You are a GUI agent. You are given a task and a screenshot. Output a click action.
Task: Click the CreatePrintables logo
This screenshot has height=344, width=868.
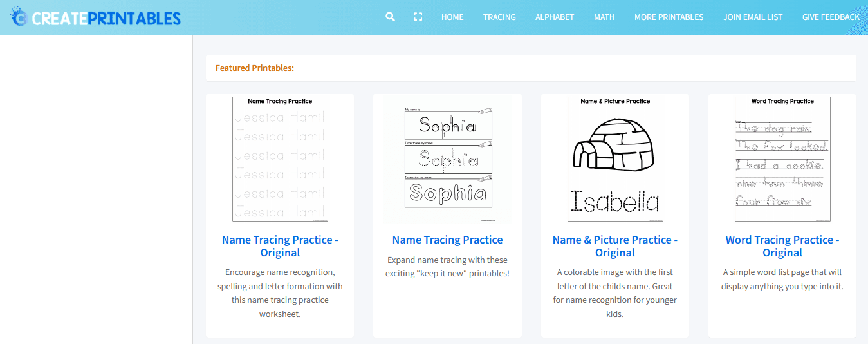96,17
